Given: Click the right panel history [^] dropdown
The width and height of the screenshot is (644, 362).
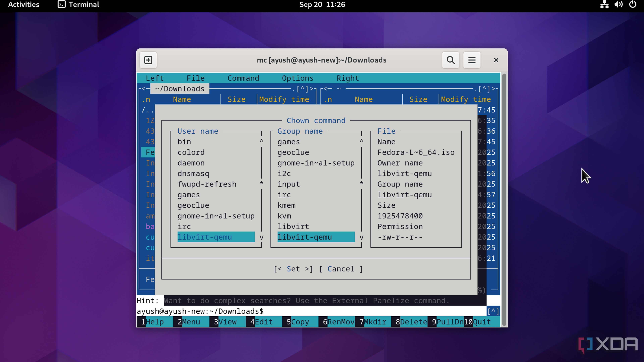Looking at the screenshot, I should (484, 89).
